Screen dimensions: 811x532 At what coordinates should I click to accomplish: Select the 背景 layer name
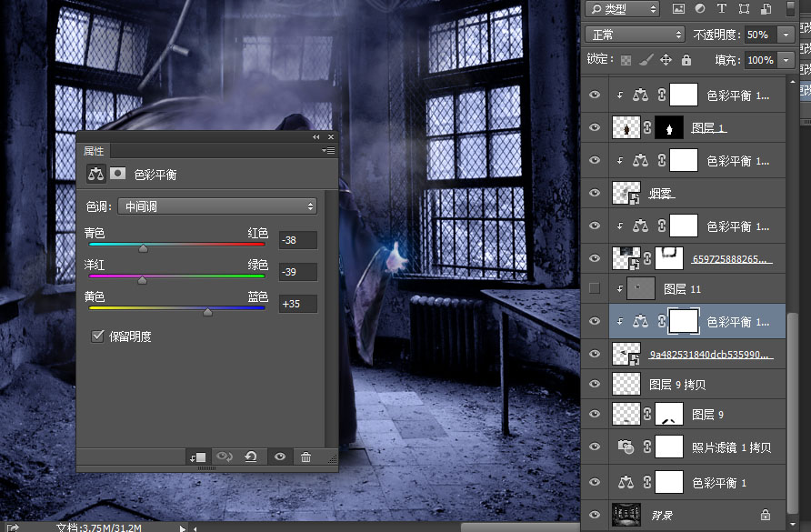(x=662, y=516)
